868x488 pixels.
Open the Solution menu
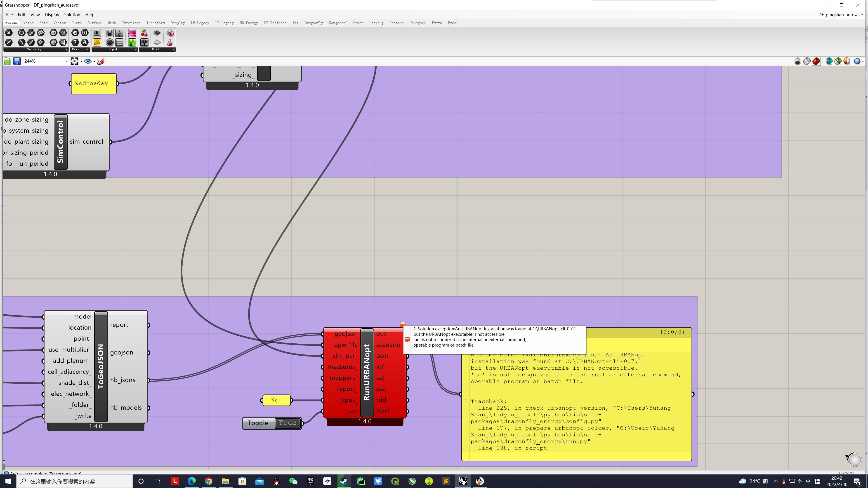72,15
